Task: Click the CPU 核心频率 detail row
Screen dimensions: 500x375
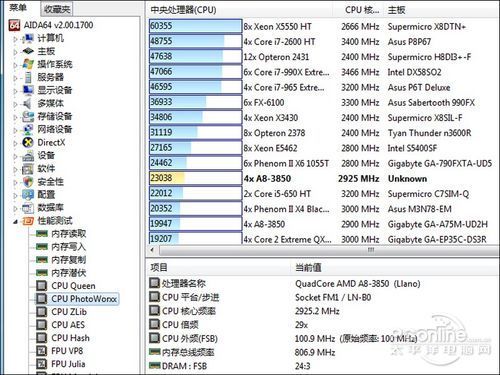Action: [x=323, y=311]
